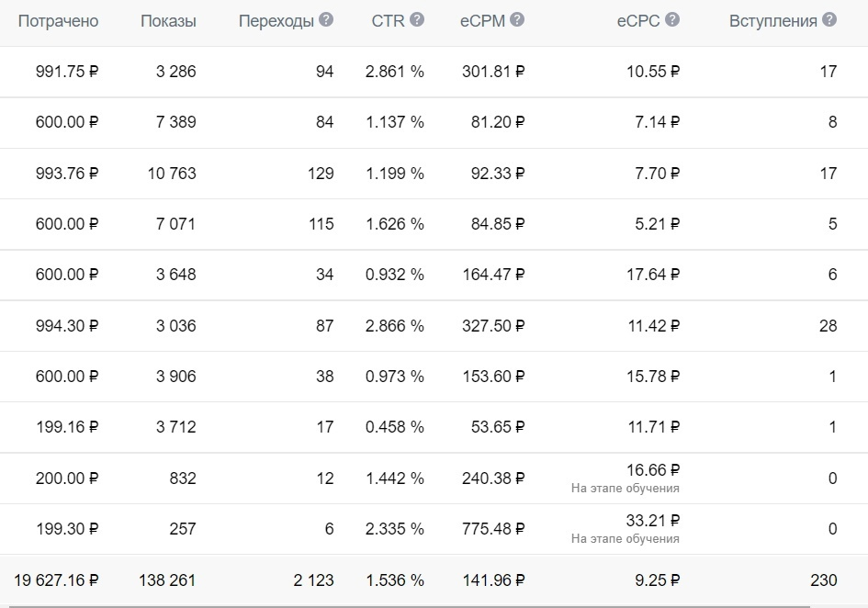Select eCPM value 775.48 ₽
The width and height of the screenshot is (868, 608).
click(x=493, y=529)
